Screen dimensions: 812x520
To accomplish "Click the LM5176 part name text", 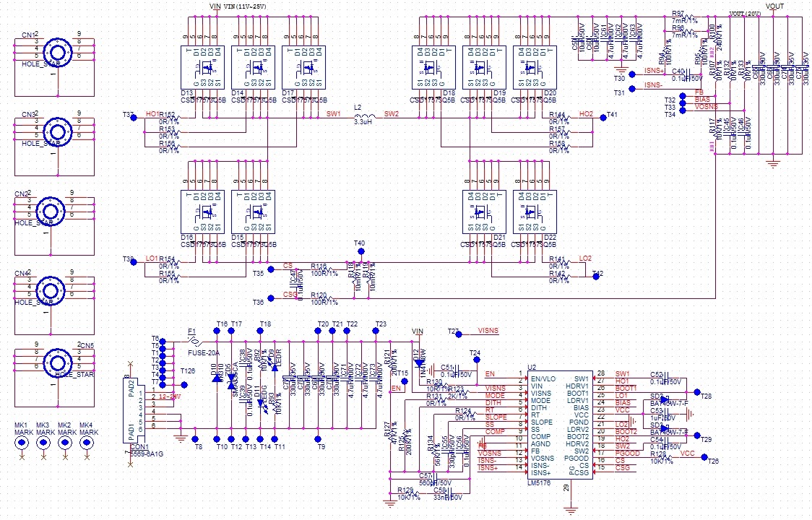I will (x=539, y=482).
